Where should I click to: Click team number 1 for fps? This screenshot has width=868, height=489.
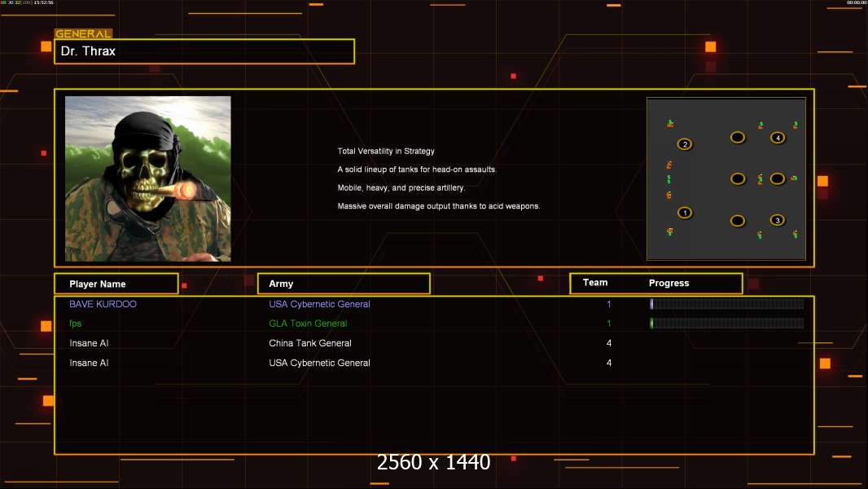609,324
